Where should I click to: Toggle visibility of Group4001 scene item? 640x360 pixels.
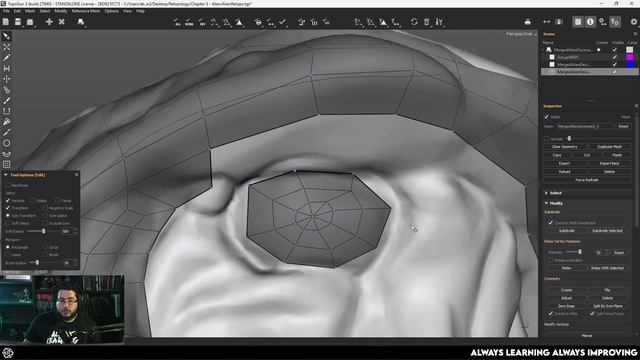point(615,57)
